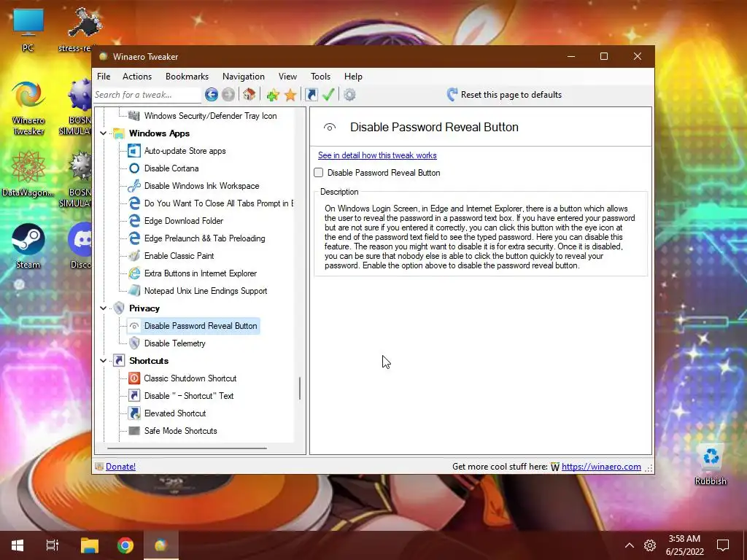This screenshot has height=560, width=747.
Task: Show hidden tray icons chevron
Action: click(x=630, y=545)
